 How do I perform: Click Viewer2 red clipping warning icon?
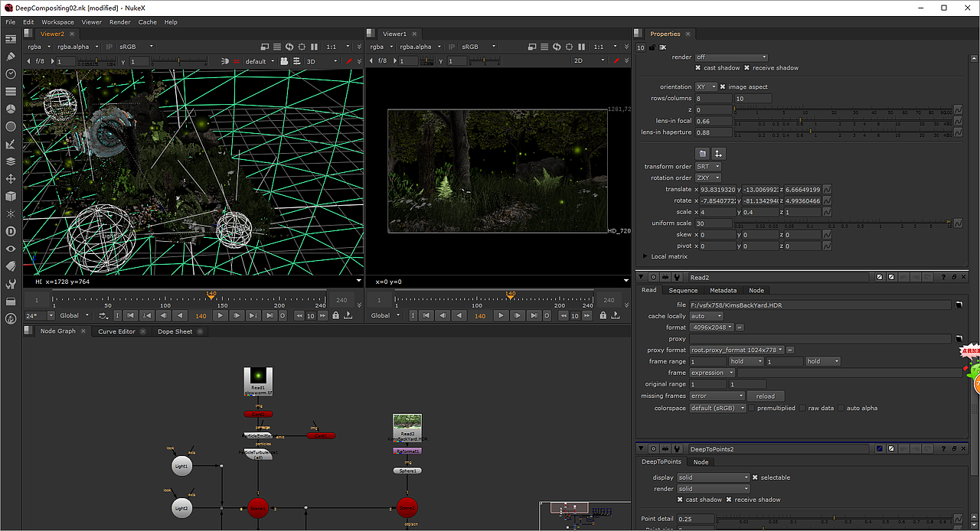pos(349,61)
